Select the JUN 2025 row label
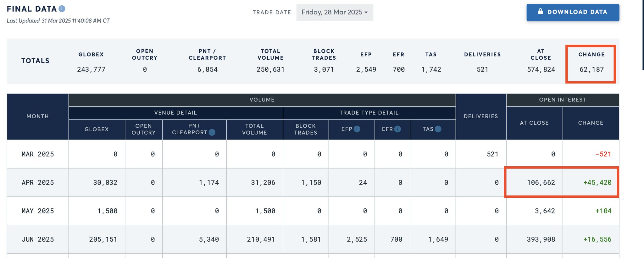 tap(38, 239)
